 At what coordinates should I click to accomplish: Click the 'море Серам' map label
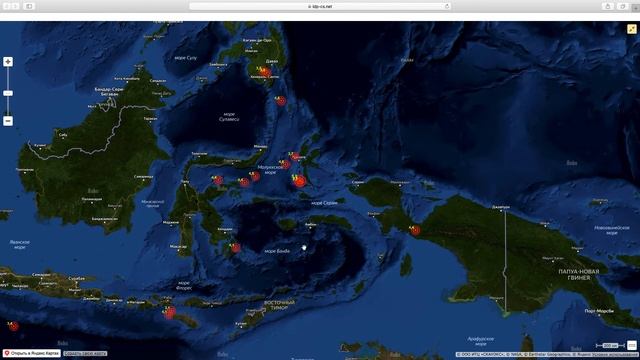pos(324,203)
